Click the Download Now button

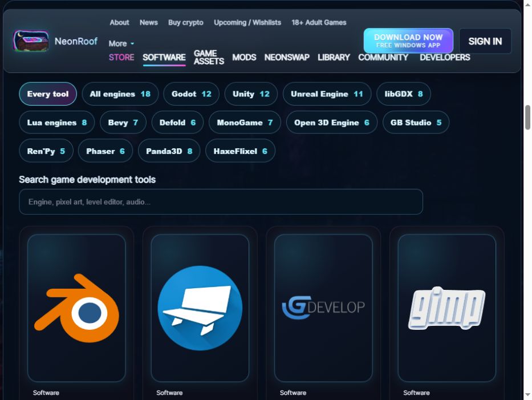408,41
